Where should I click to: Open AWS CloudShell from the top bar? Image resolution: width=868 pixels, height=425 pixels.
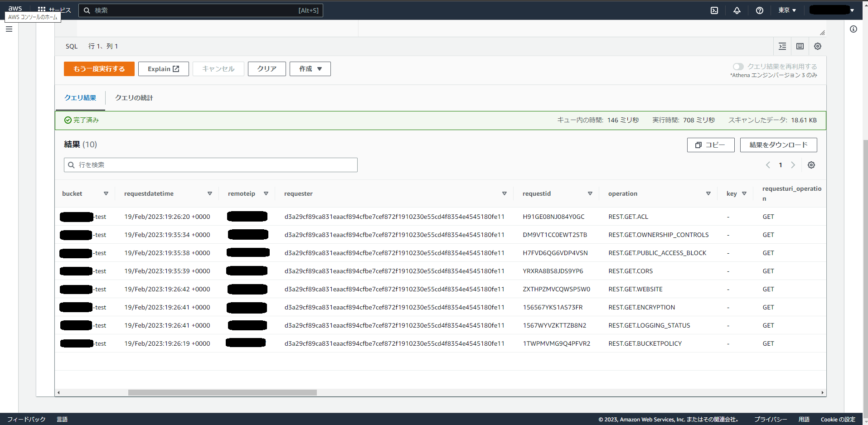click(x=714, y=10)
